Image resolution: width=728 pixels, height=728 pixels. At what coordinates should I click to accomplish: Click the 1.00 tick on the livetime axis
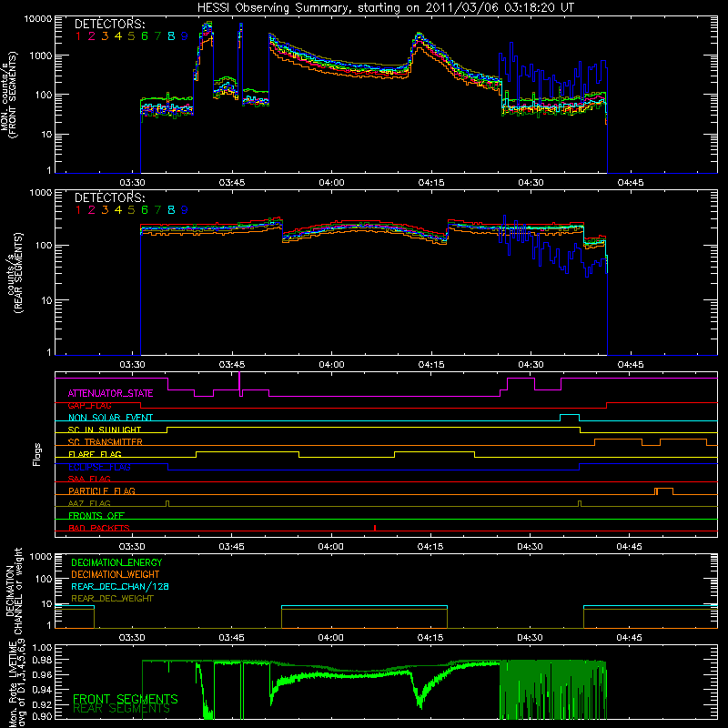click(x=42, y=647)
